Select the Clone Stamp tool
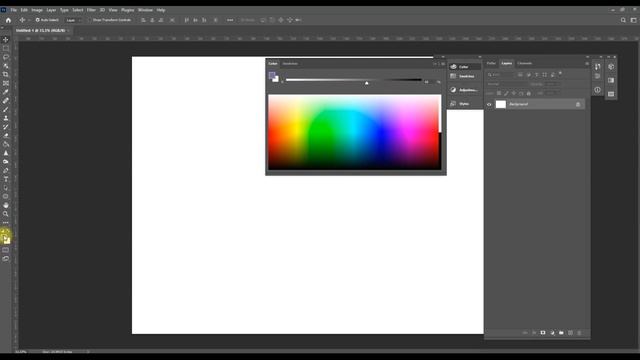 pos(6,118)
